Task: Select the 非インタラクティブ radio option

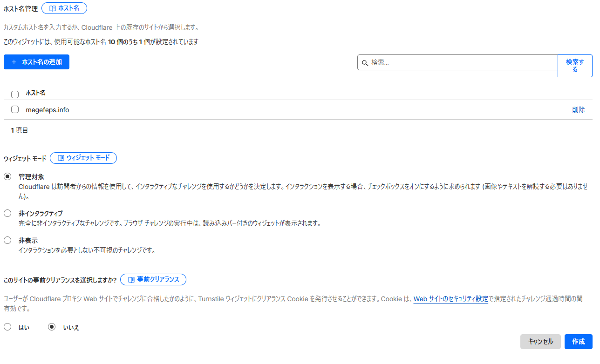Action: [7, 213]
